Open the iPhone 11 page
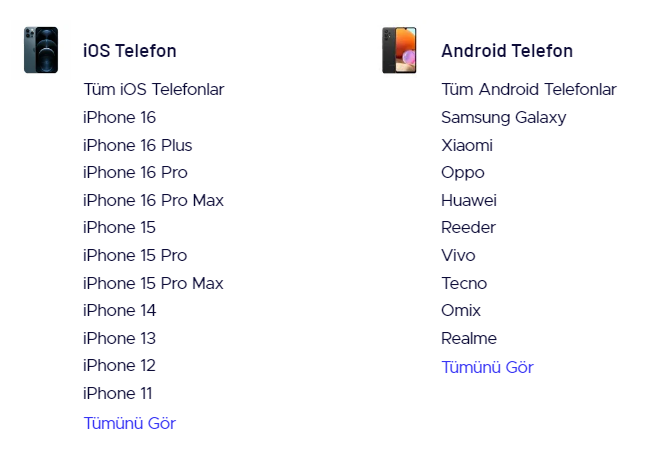The height and width of the screenshot is (452, 670). [x=117, y=393]
